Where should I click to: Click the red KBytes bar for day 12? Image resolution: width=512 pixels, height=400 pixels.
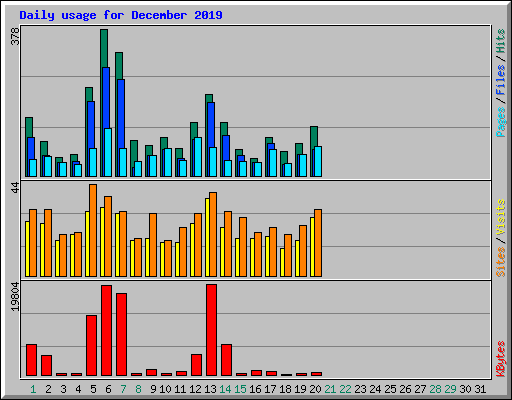(x=196, y=365)
